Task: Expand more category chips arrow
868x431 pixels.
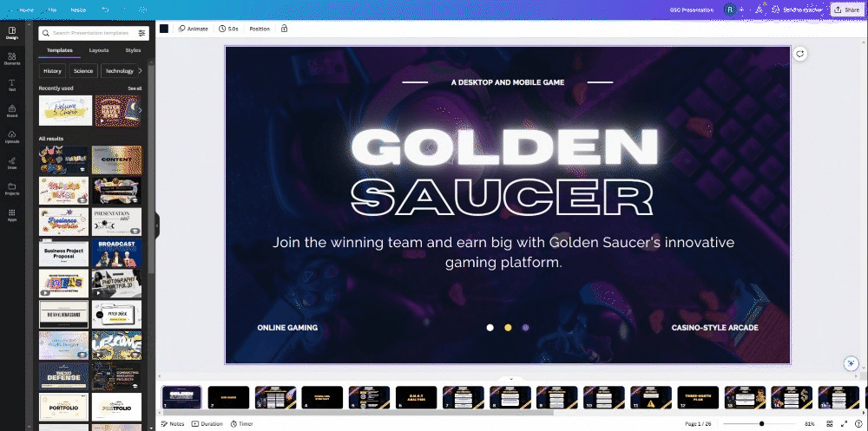Action: 140,71
